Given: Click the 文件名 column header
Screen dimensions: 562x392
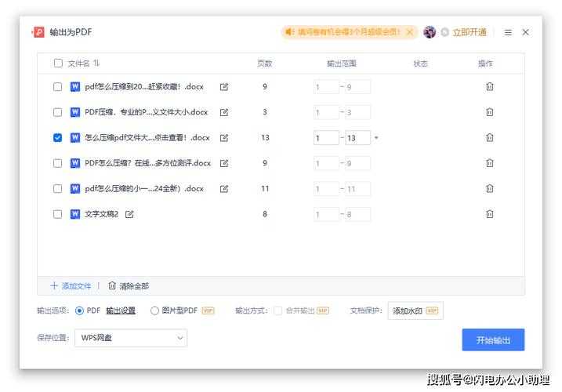Looking at the screenshot, I should (x=78, y=64).
